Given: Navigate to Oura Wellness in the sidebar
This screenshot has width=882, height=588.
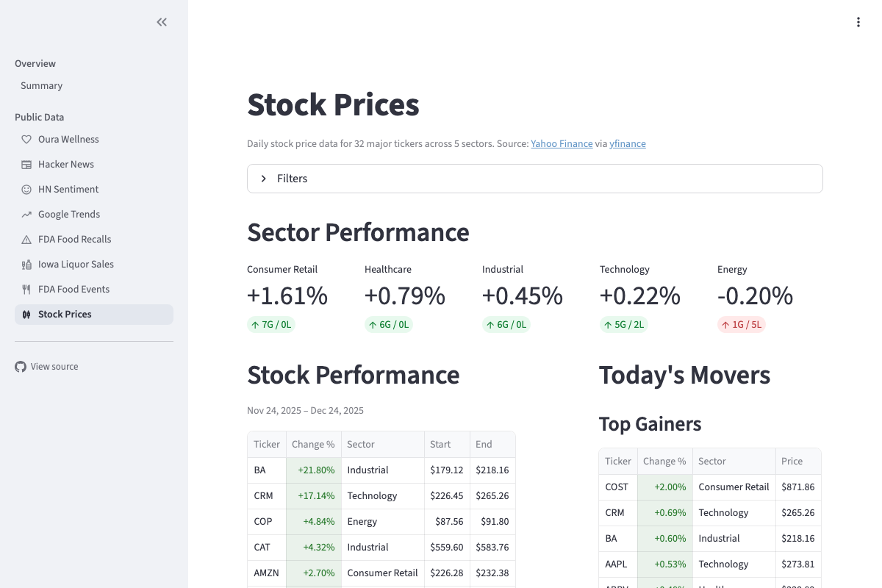Looking at the screenshot, I should 68,139.
